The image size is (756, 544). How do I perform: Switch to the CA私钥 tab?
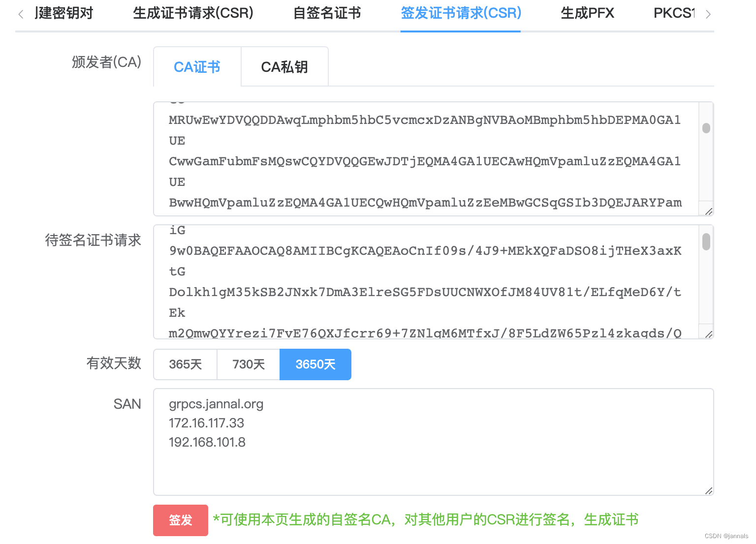284,66
